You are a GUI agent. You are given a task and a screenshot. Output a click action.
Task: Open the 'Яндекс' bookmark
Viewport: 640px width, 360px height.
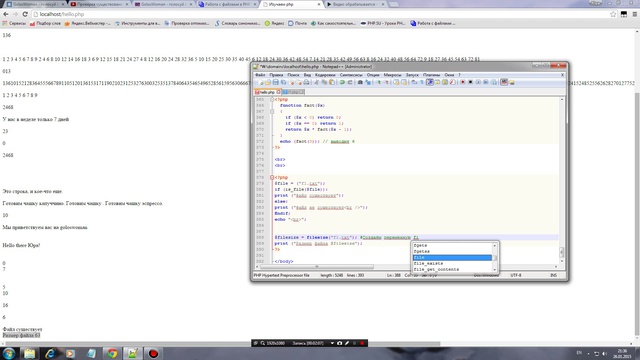click(x=274, y=23)
